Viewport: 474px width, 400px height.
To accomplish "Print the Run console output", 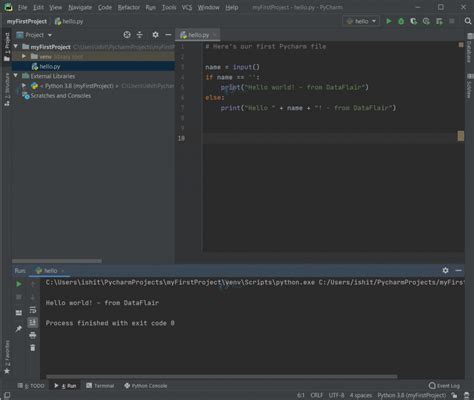I will pyautogui.click(x=33, y=335).
